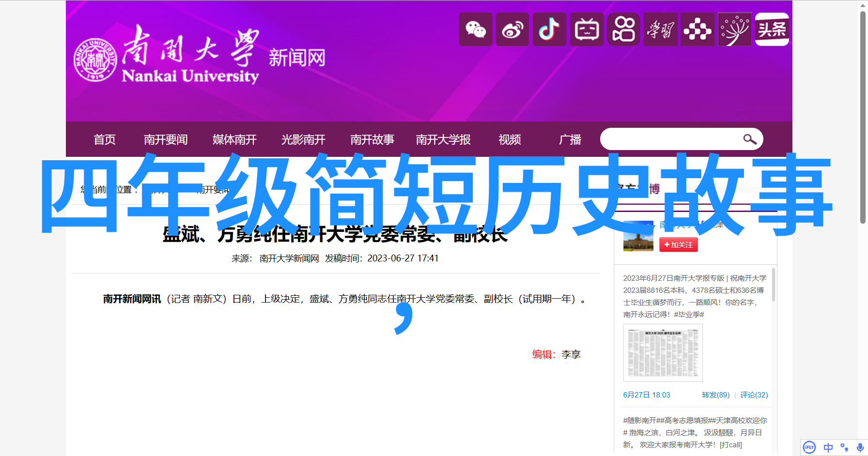Viewport: 868px width, 456px height.
Task: Click the Bilibili TV icon
Action: click(587, 30)
